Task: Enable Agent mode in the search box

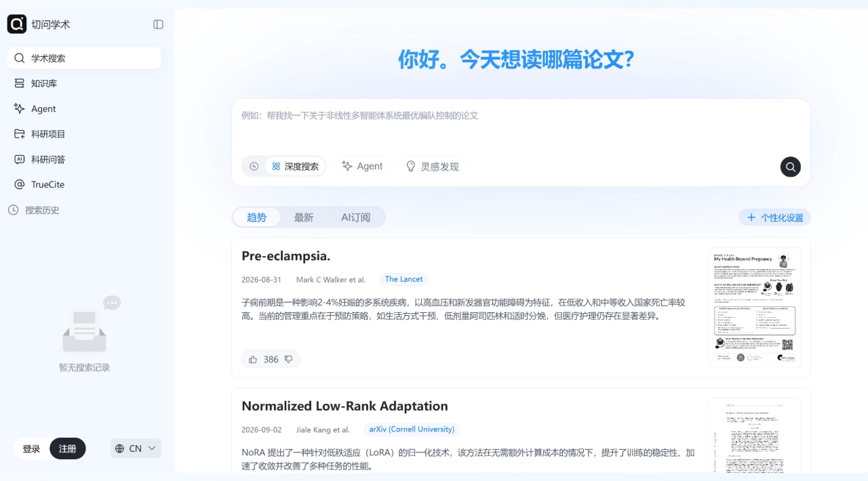Action: tap(362, 166)
